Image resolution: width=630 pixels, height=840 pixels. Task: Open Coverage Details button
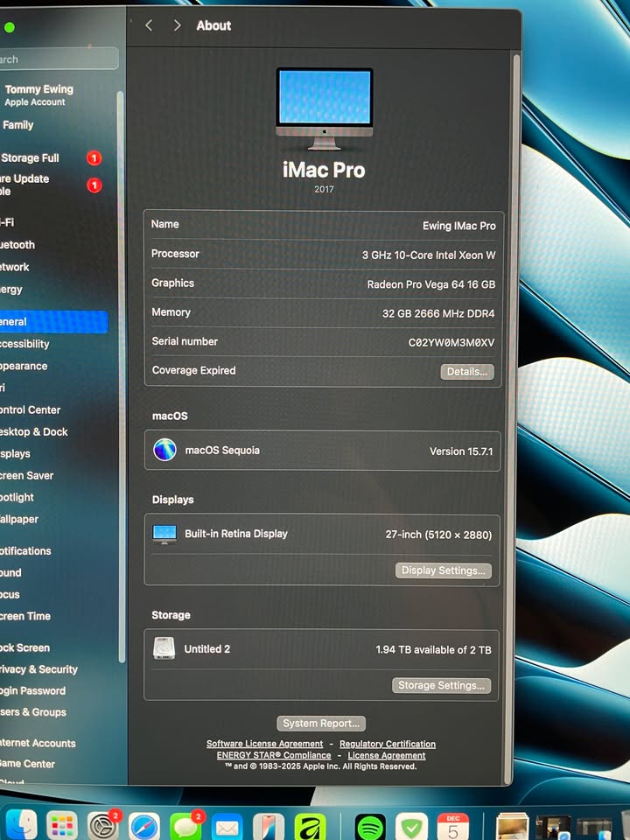pyautogui.click(x=466, y=372)
